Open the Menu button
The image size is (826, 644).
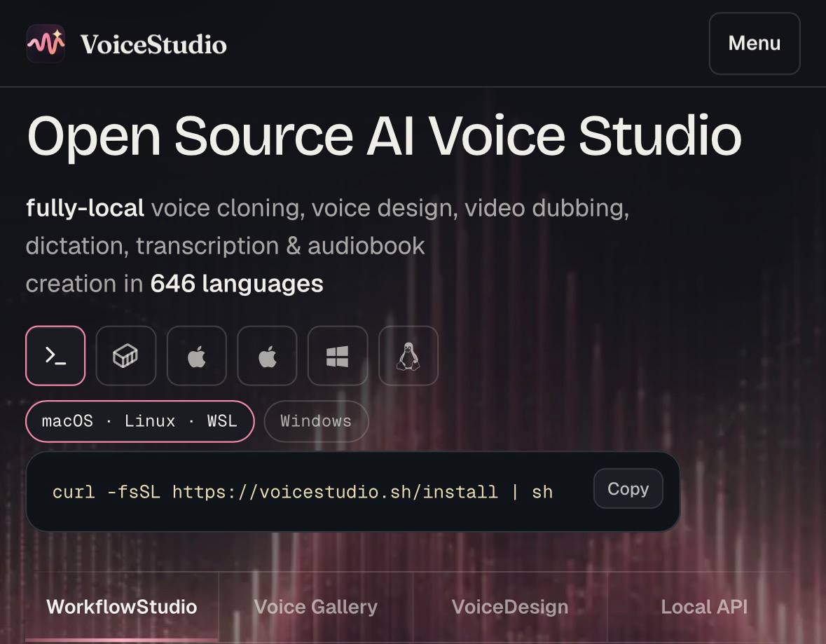coord(755,43)
